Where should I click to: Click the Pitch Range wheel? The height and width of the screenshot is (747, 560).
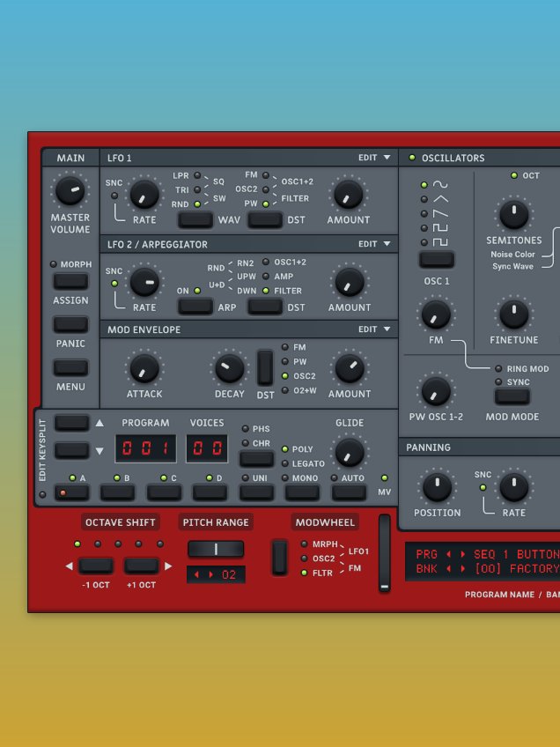(216, 549)
